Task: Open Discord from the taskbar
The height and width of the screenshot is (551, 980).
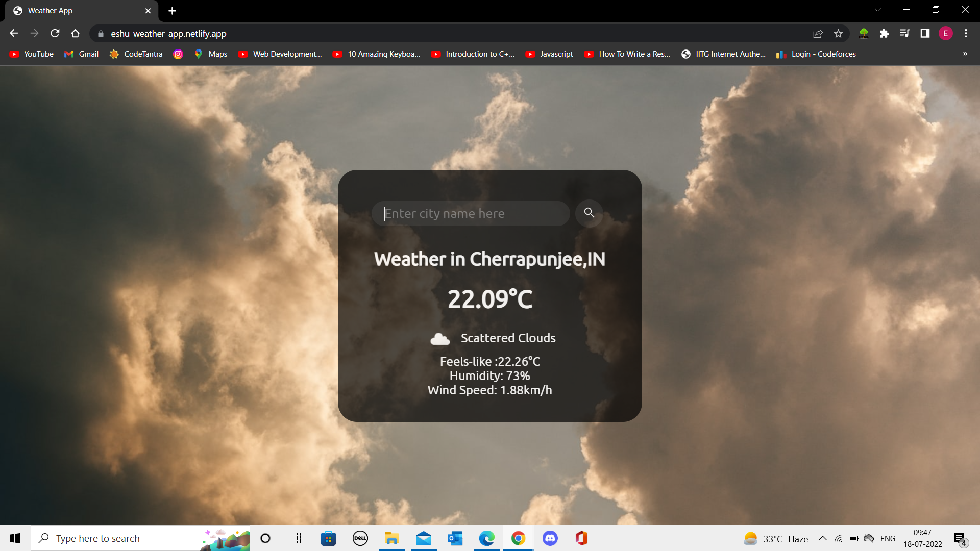Action: point(550,538)
